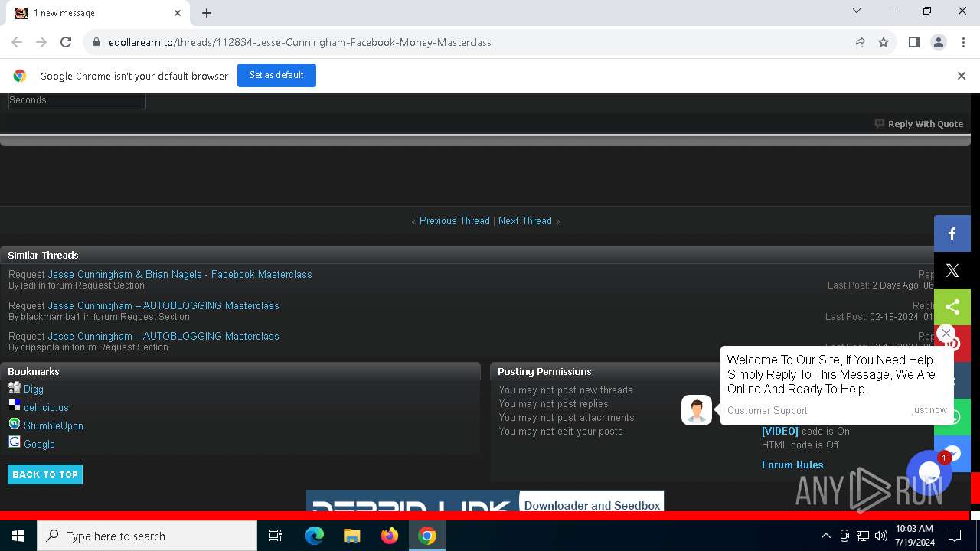Open network settings from system tray
980x551 pixels.
863,536
